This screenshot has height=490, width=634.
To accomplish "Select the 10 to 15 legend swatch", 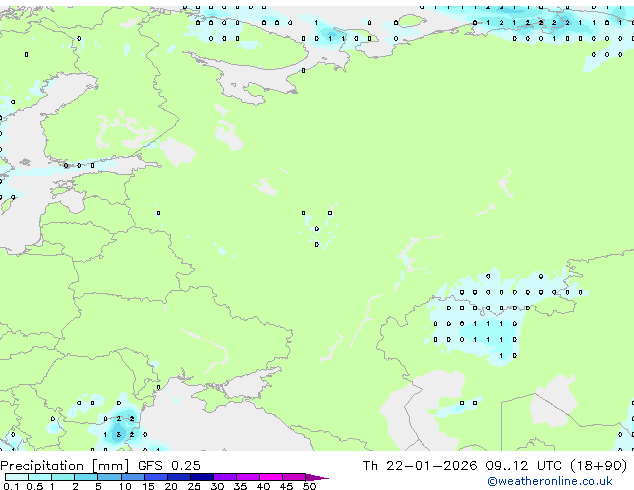I will tap(133, 477).
